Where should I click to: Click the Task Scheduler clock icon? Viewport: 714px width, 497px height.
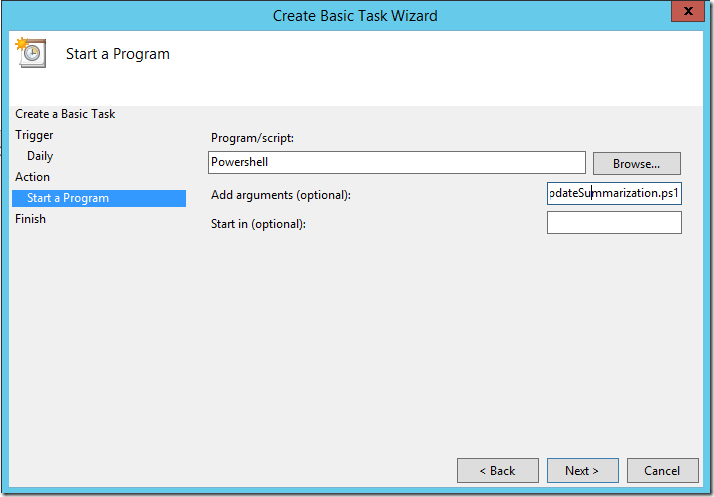(31, 52)
